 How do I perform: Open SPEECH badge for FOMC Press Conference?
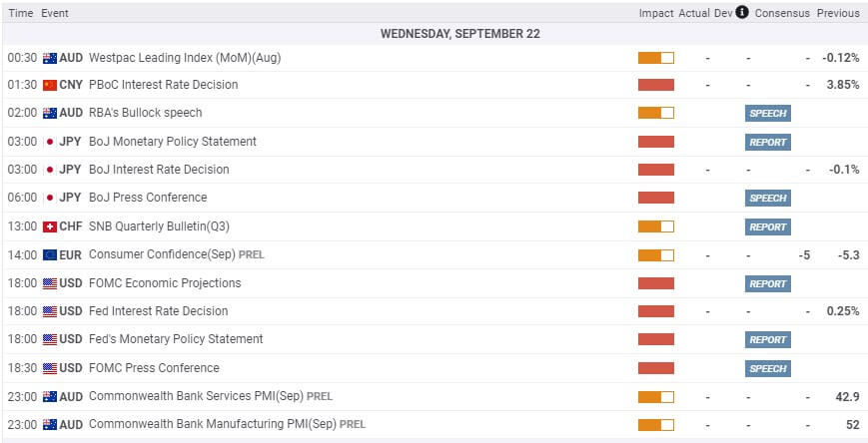click(x=768, y=368)
